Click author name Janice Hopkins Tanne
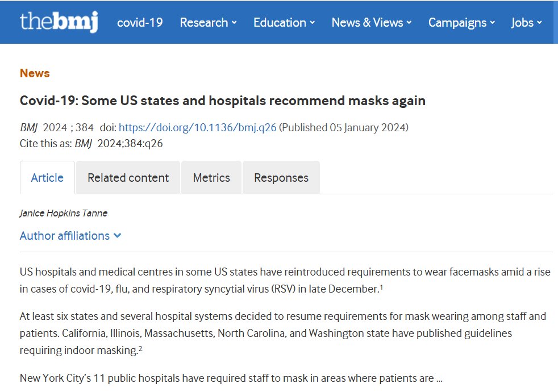This screenshot has width=558, height=392. pyautogui.click(x=64, y=214)
